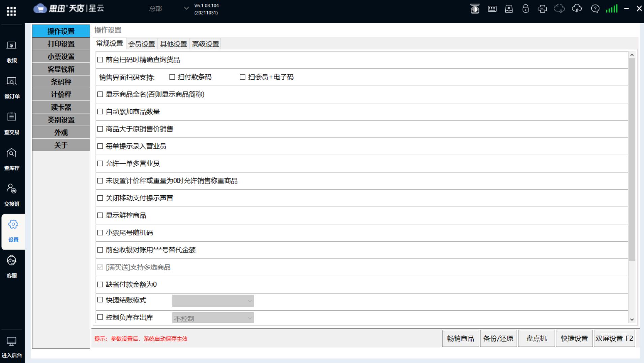Screen dimensions: 644x363
Task: Click the 畅销商品 button
Action: point(461,338)
